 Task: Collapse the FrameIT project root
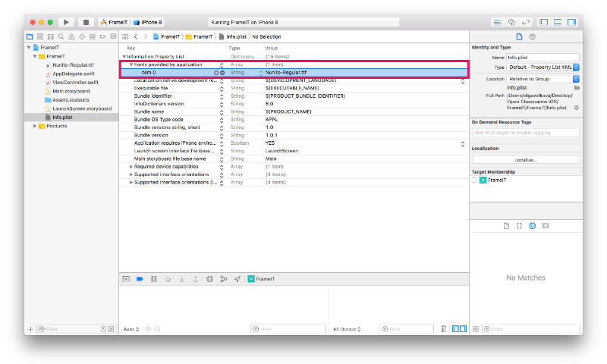[29, 48]
